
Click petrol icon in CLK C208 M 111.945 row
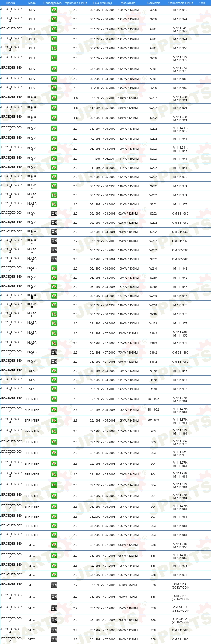click(x=54, y=10)
